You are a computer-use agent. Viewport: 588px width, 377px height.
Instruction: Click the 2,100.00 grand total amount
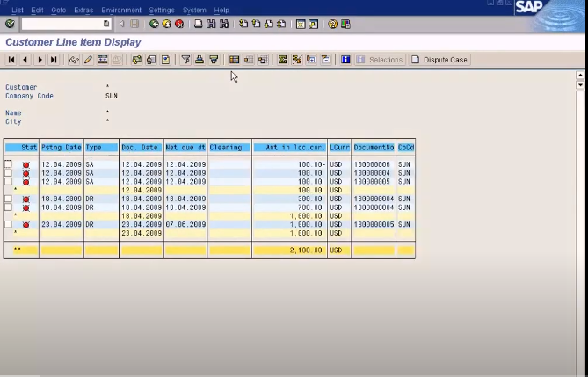tap(306, 250)
